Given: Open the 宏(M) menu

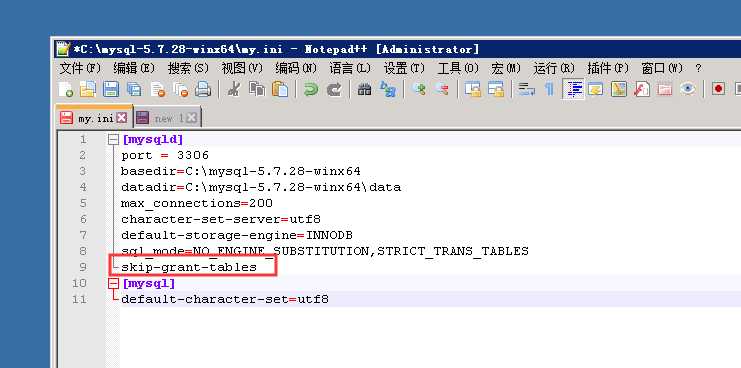Looking at the screenshot, I should tap(506, 68).
